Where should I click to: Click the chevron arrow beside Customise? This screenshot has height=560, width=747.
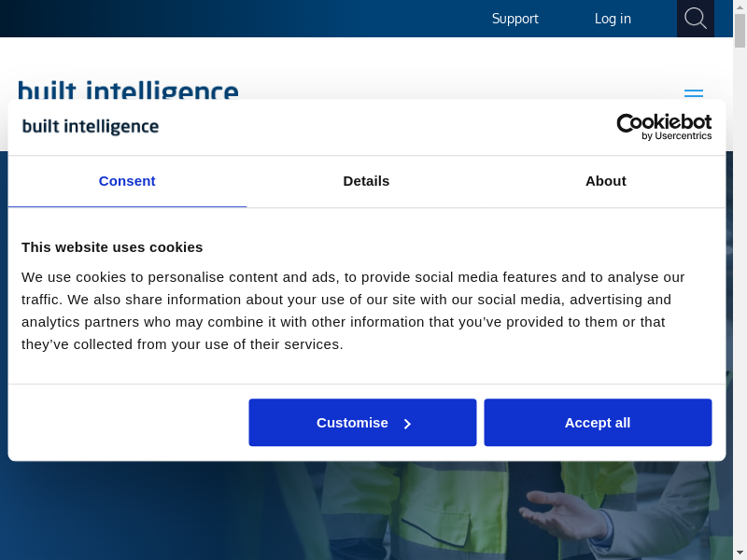pos(407,424)
